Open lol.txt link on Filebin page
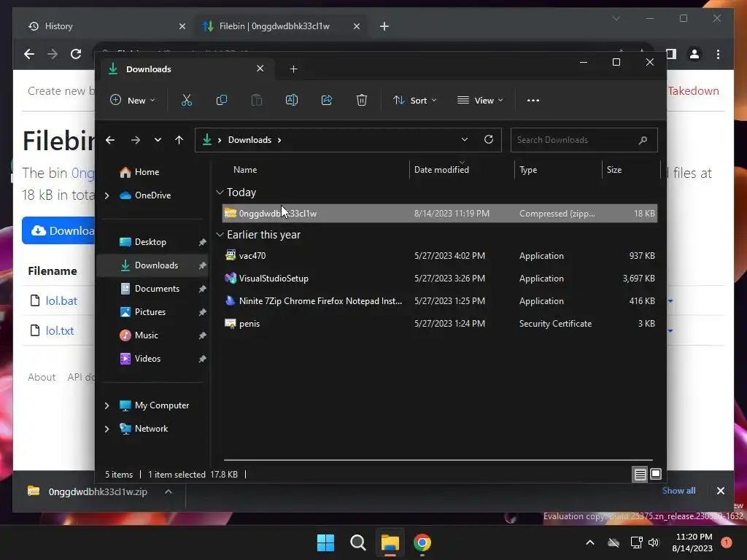The image size is (747, 560). click(x=60, y=331)
